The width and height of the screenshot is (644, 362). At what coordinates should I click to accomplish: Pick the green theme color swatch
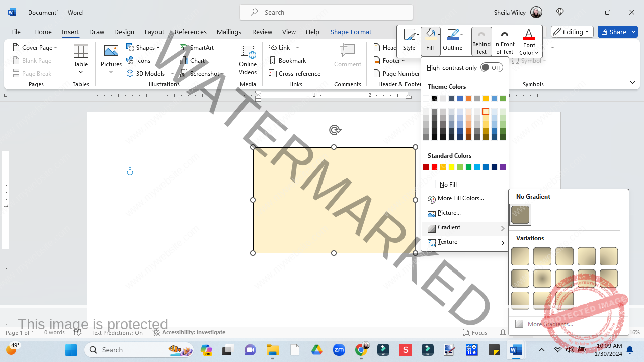pos(503,99)
